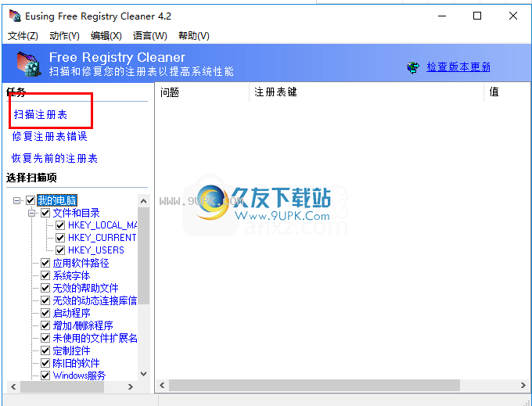Viewport: 532px width, 406px height.
Task: Toggle the HKEY_USERS checkbox
Action: (x=60, y=250)
